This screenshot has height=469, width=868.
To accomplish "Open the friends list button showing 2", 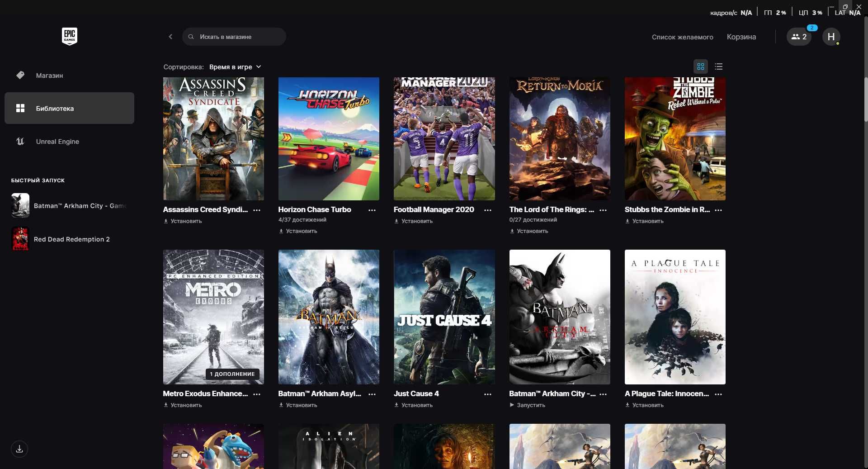I will [799, 37].
